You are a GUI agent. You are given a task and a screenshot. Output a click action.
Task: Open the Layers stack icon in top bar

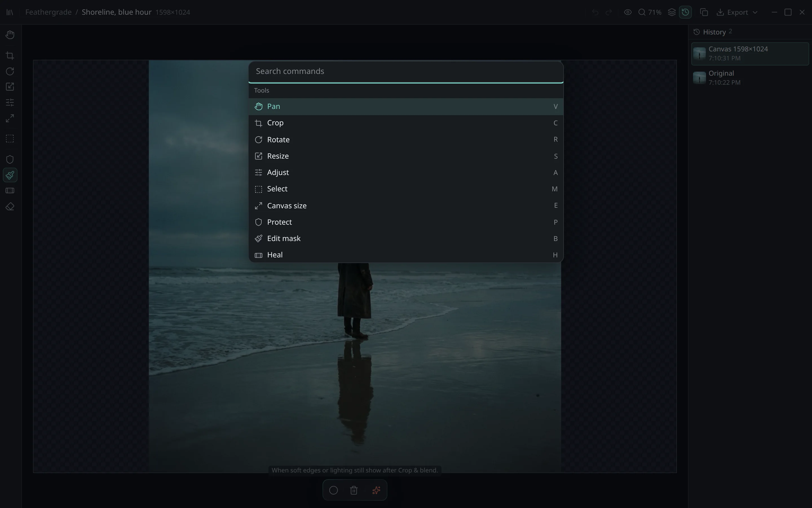(672, 12)
